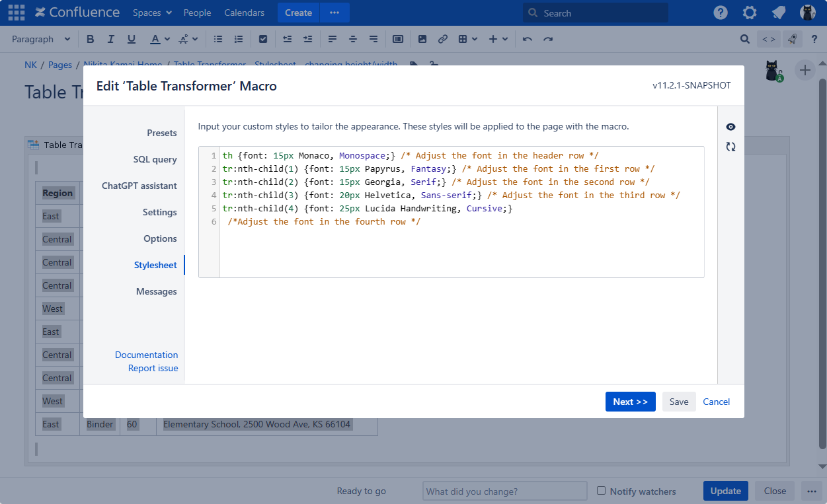Switch to the Messages tab
This screenshot has height=504, width=827.
click(x=157, y=291)
